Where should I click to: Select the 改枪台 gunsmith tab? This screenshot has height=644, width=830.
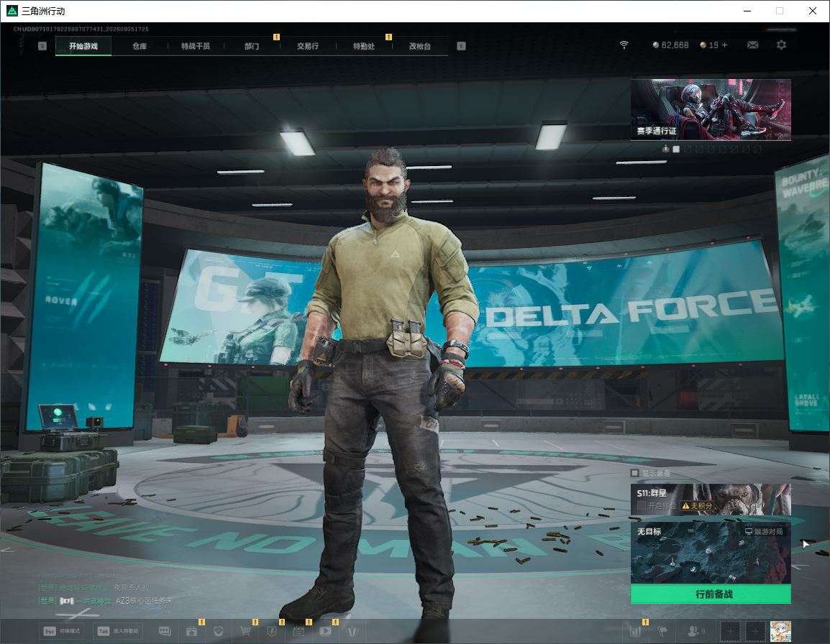point(420,46)
